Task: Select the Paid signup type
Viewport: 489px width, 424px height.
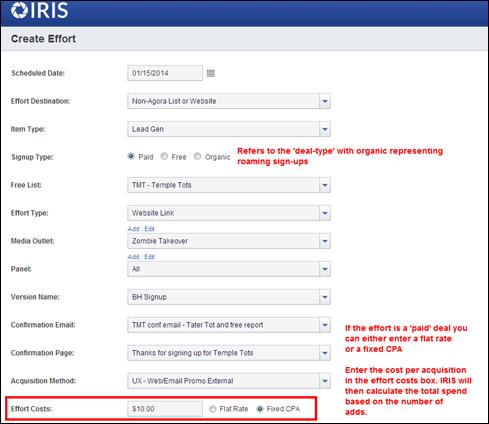Action: click(x=131, y=156)
